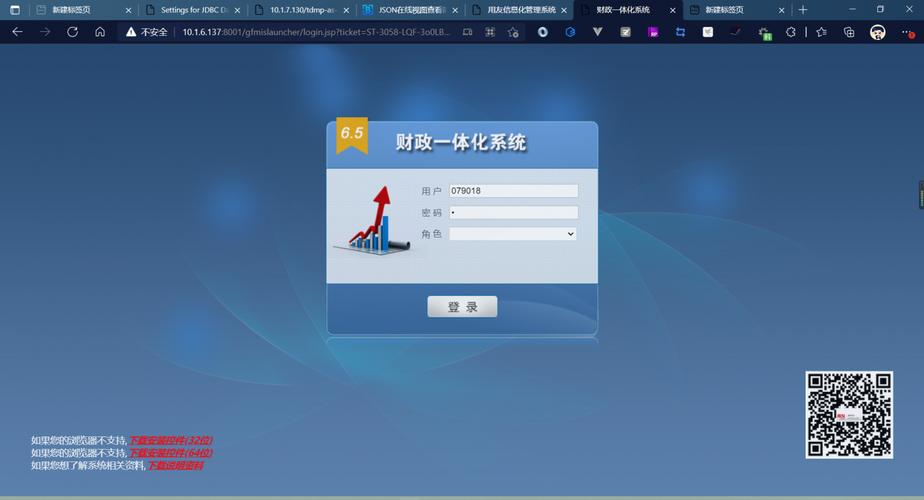Switch to the 用友信息化管理系统 tab
Image resolution: width=924 pixels, height=500 pixels.
[x=520, y=10]
